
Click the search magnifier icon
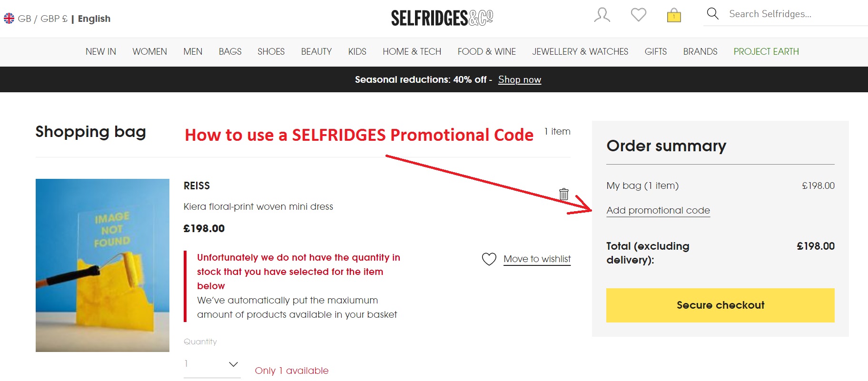click(x=712, y=14)
